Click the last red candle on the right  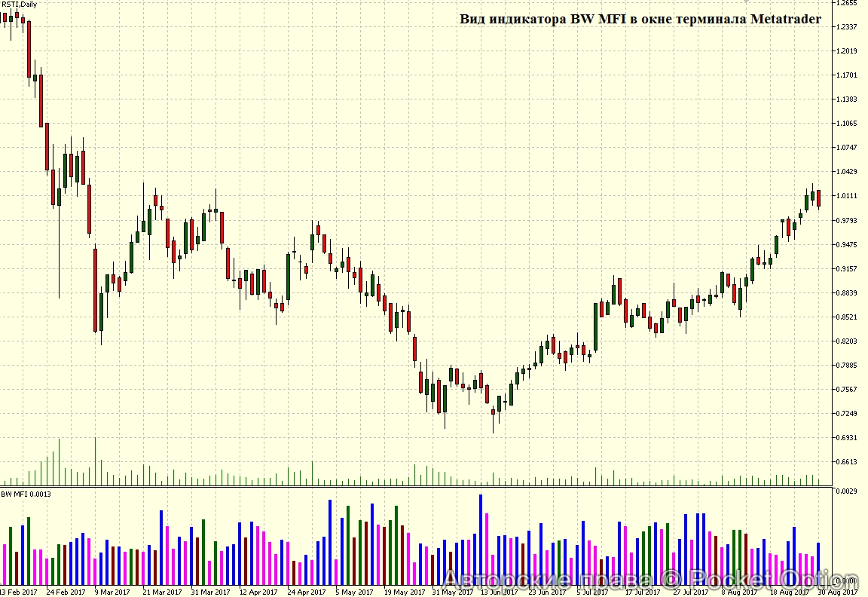(818, 197)
